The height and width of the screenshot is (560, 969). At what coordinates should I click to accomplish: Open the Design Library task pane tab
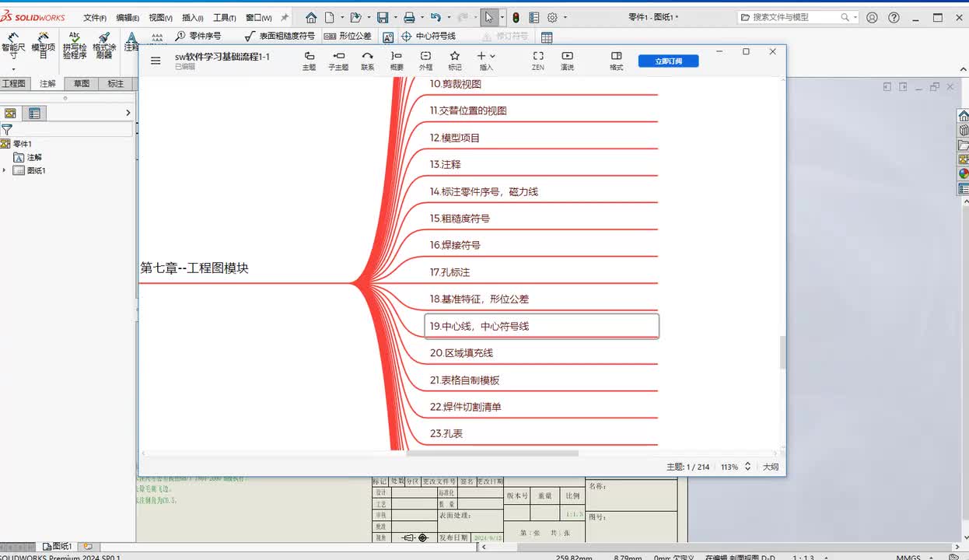pyautogui.click(x=964, y=131)
